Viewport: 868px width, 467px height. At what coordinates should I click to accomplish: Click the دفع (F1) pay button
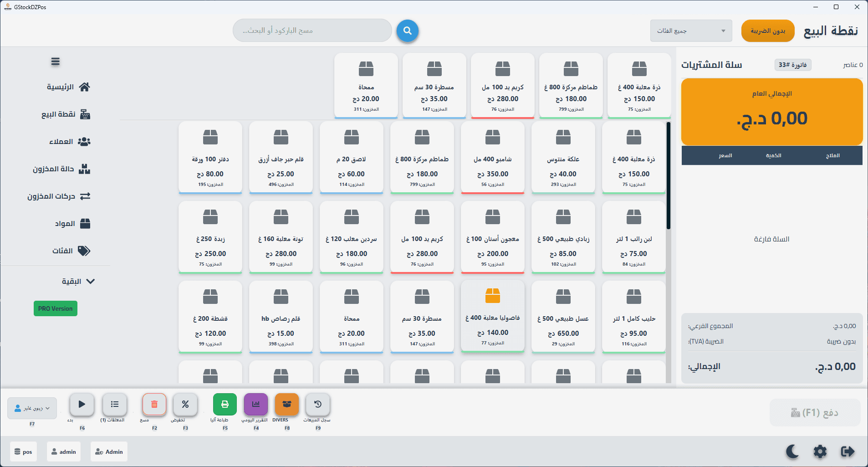pos(815,413)
